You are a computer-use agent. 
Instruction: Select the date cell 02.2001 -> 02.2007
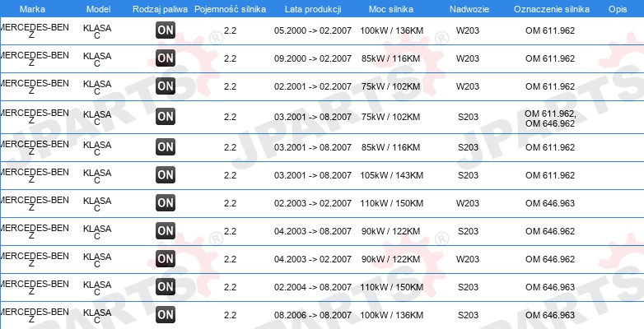(313, 86)
